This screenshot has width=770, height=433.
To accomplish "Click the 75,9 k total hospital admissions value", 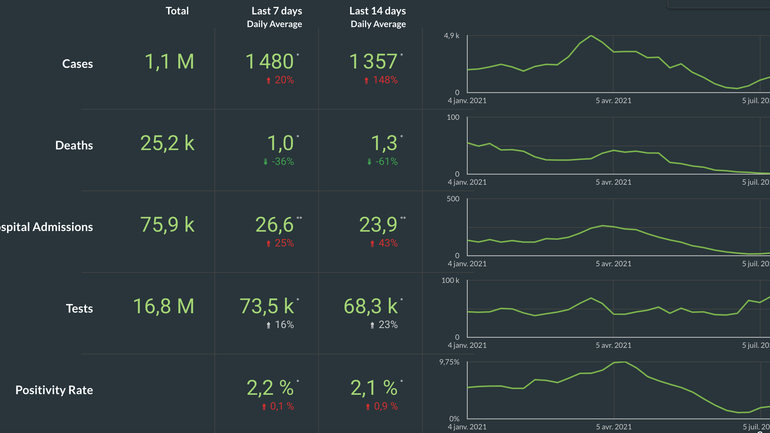I will click(x=167, y=224).
